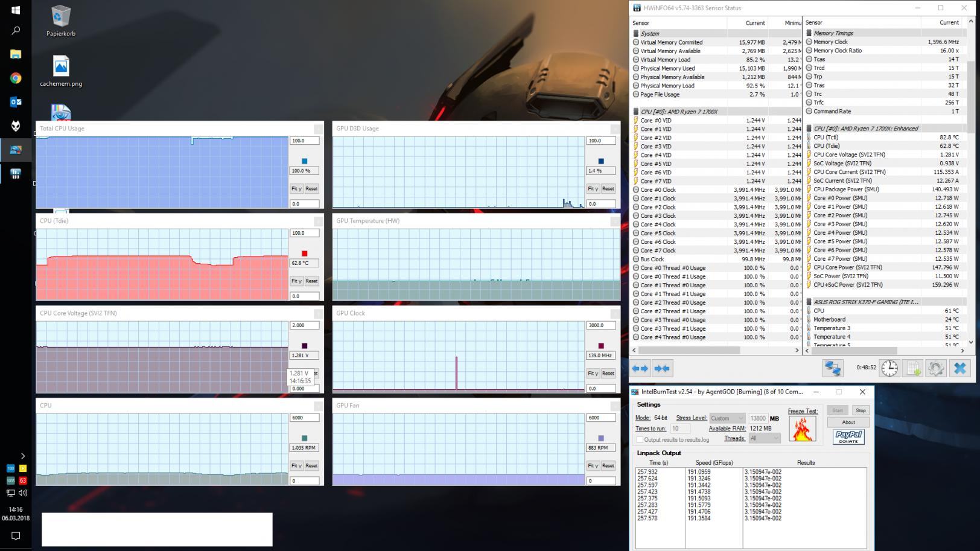Click the greyed Start button in IntelBurnTest
This screenshot has width=980, height=551.
pyautogui.click(x=838, y=410)
